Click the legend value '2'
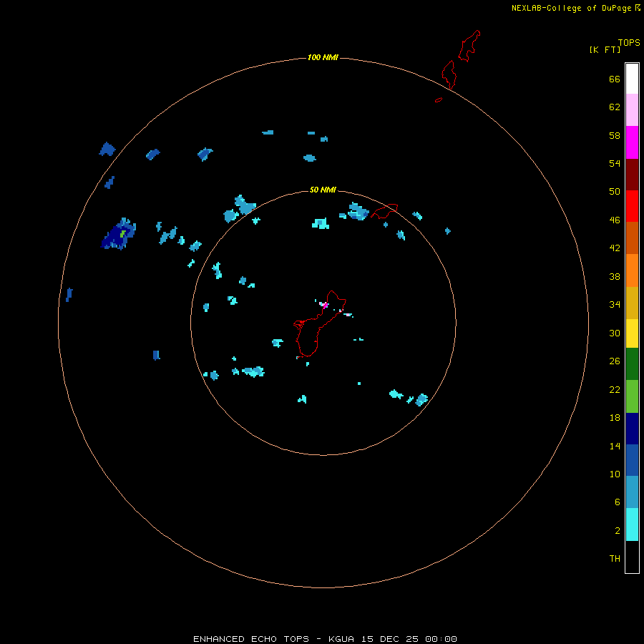Screen dimensions: 644x644 [617, 531]
